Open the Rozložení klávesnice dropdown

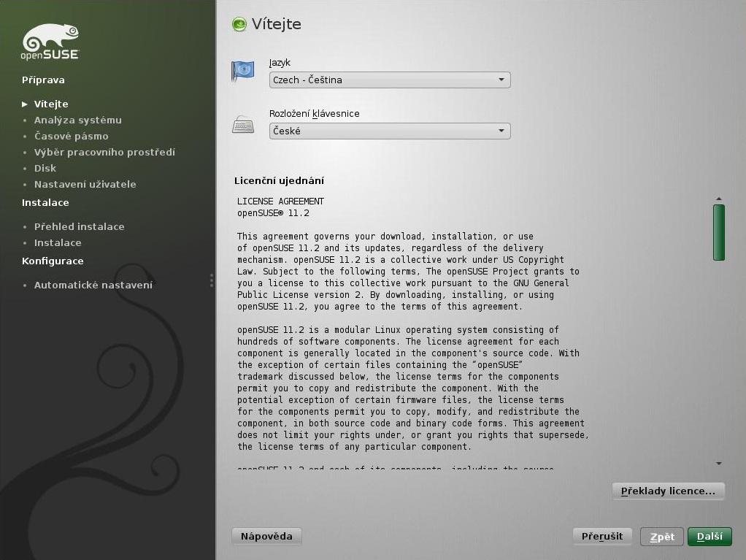pyautogui.click(x=390, y=131)
